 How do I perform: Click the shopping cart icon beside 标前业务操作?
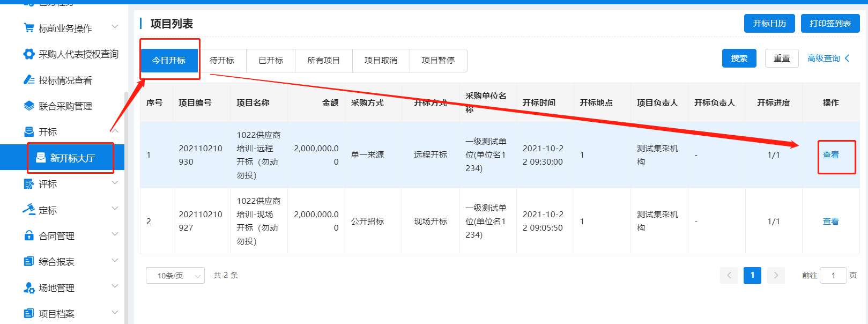coord(29,28)
